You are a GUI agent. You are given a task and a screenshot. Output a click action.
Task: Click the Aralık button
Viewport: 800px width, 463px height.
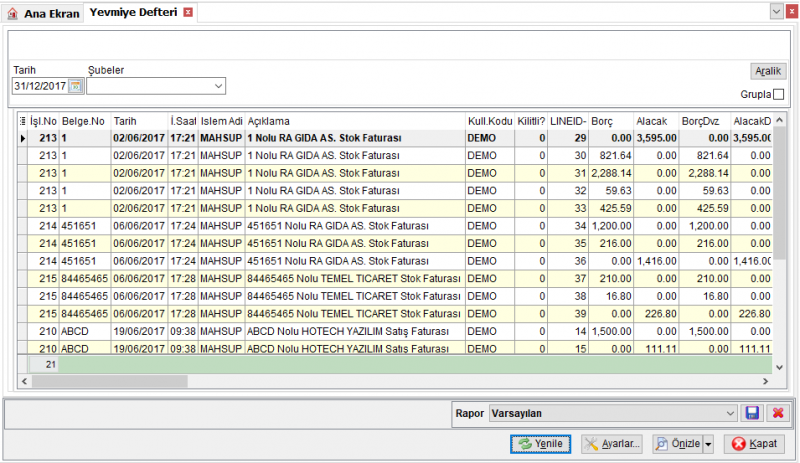(768, 71)
